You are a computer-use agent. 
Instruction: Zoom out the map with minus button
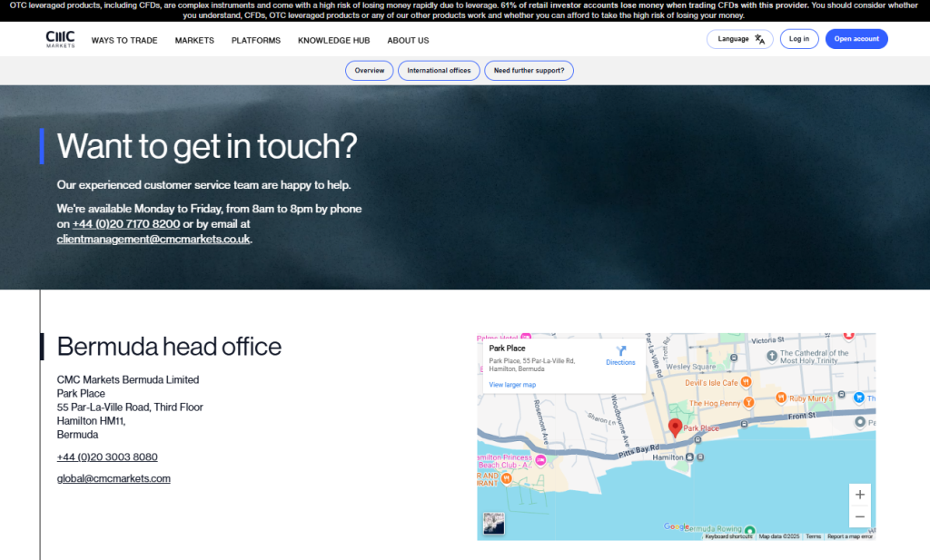(x=859, y=516)
